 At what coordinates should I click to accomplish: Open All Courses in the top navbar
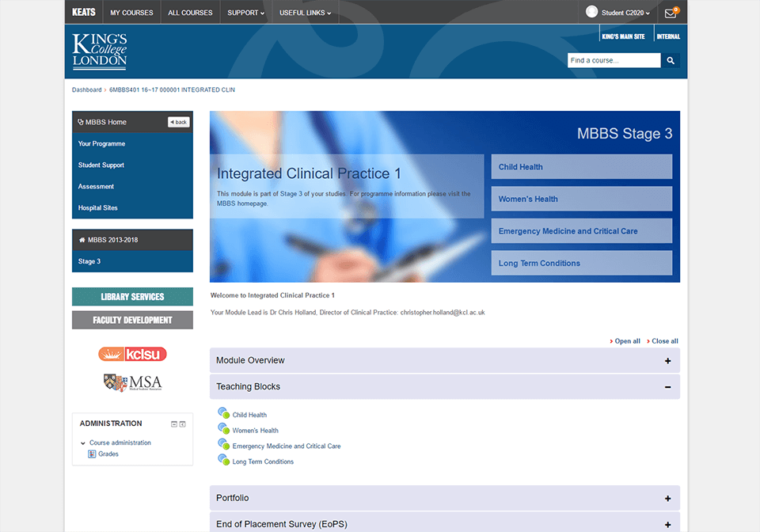coord(190,13)
